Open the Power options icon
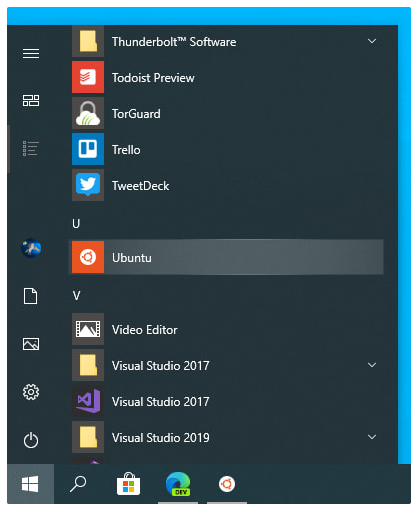This screenshot has width=416, height=513. pos(31,440)
